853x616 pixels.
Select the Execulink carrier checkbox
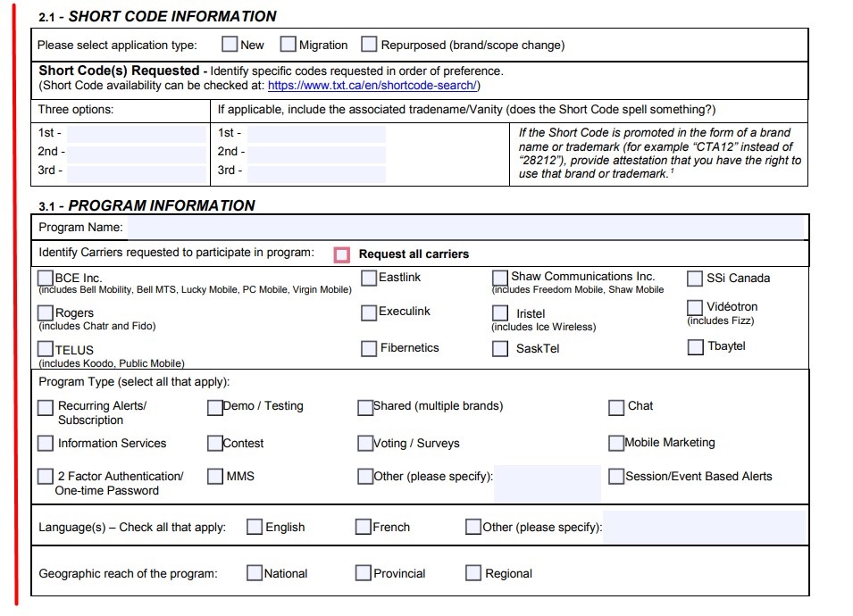coord(369,312)
